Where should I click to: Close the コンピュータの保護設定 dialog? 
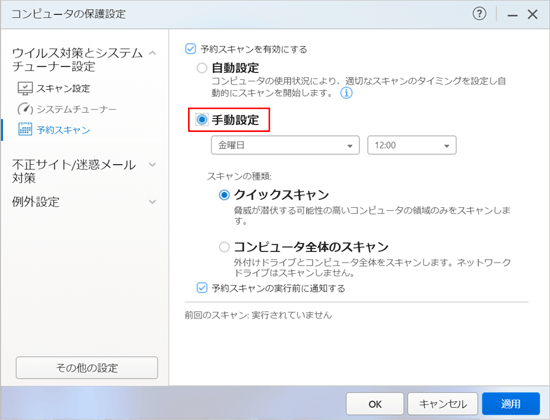click(532, 14)
